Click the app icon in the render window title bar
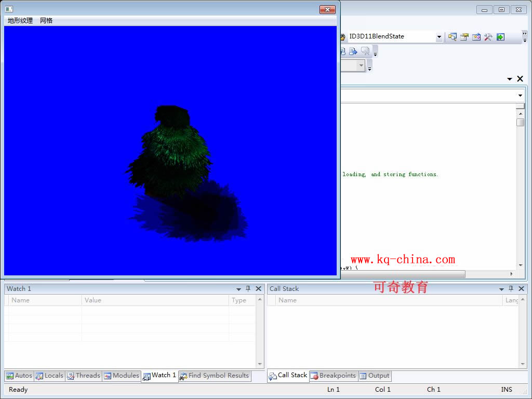The width and height of the screenshot is (532, 399). (x=9, y=9)
